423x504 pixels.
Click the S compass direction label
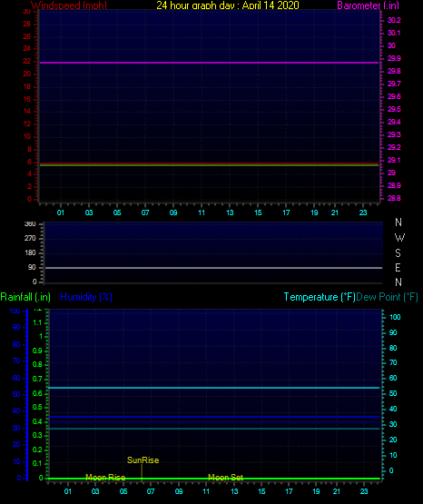398,253
